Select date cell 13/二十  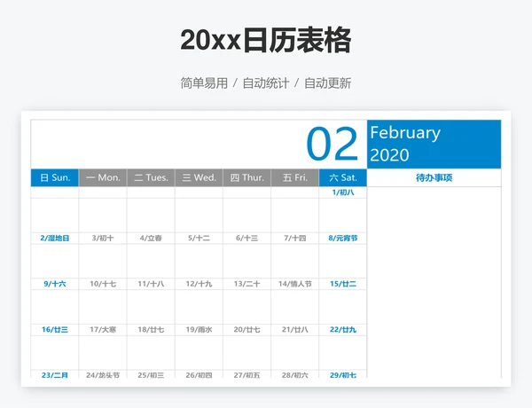pos(247,284)
